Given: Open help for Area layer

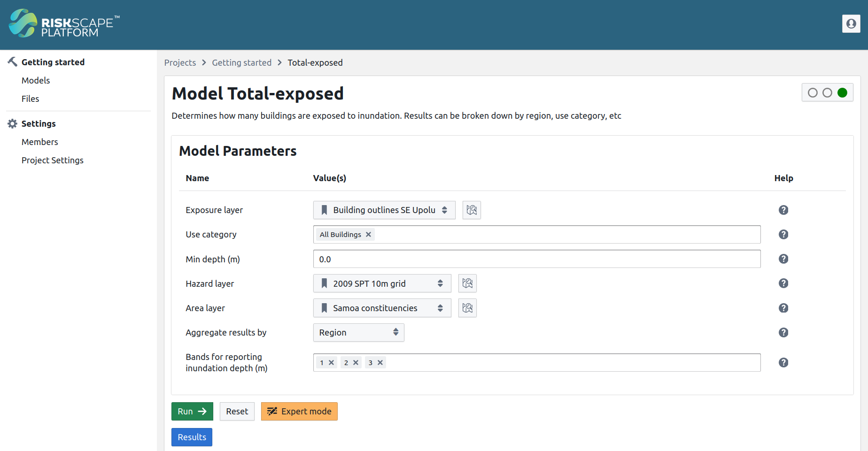Looking at the screenshot, I should [x=783, y=308].
